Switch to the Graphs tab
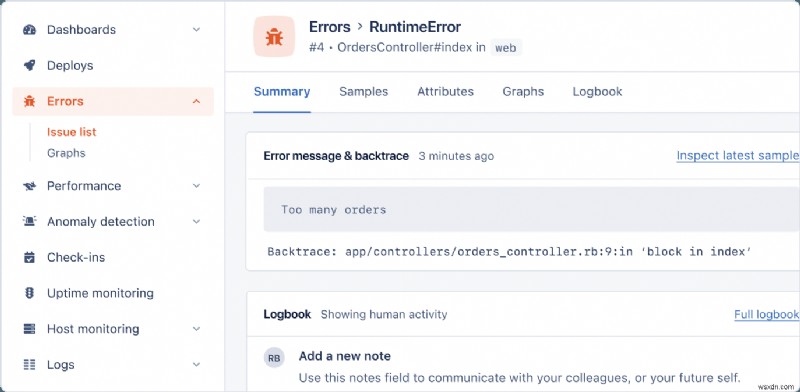The height and width of the screenshot is (392, 800). [523, 91]
